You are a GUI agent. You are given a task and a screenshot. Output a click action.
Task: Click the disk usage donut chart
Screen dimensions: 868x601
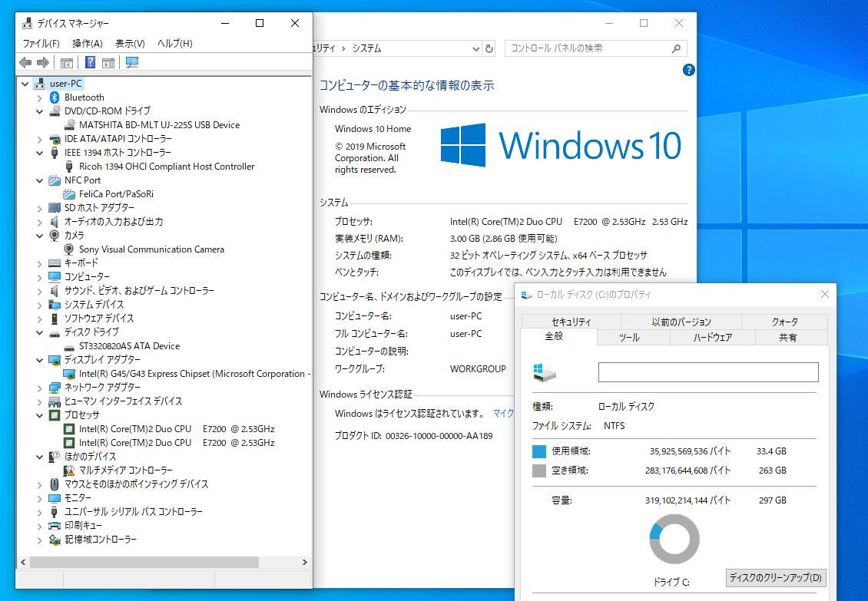(x=674, y=539)
